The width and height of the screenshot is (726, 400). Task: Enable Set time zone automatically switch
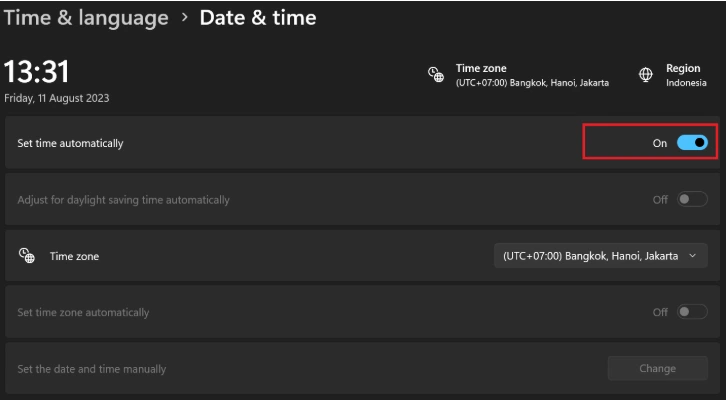[x=692, y=312]
